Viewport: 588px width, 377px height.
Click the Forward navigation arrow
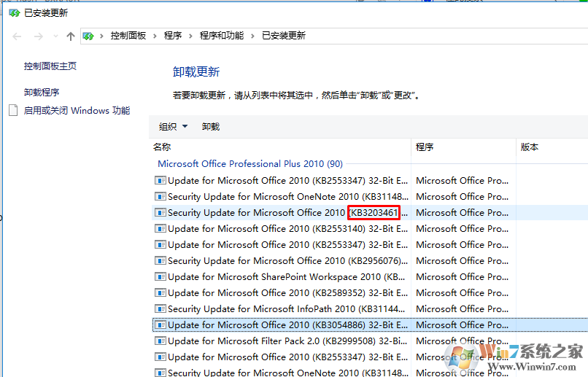(38, 36)
